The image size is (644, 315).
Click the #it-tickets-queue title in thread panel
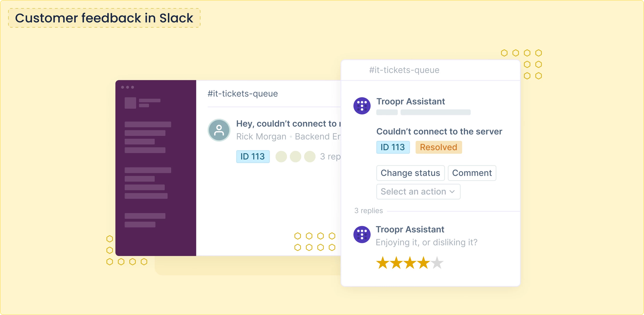point(404,70)
